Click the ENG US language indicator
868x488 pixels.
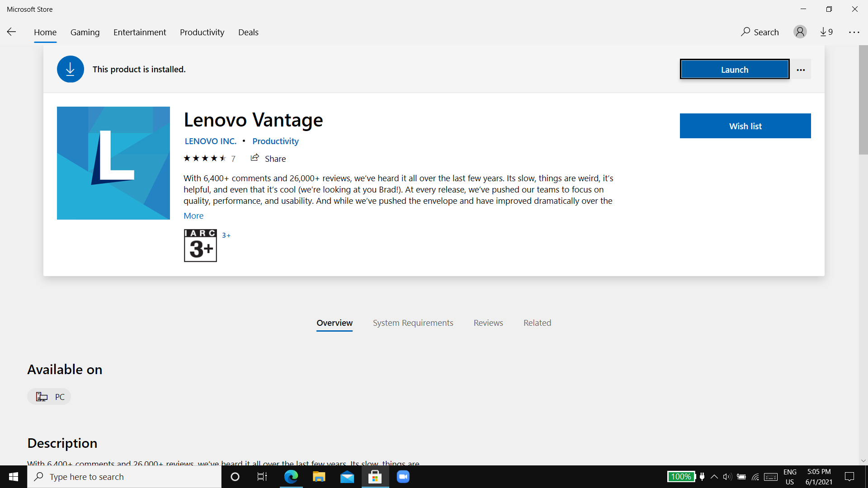[x=789, y=477]
